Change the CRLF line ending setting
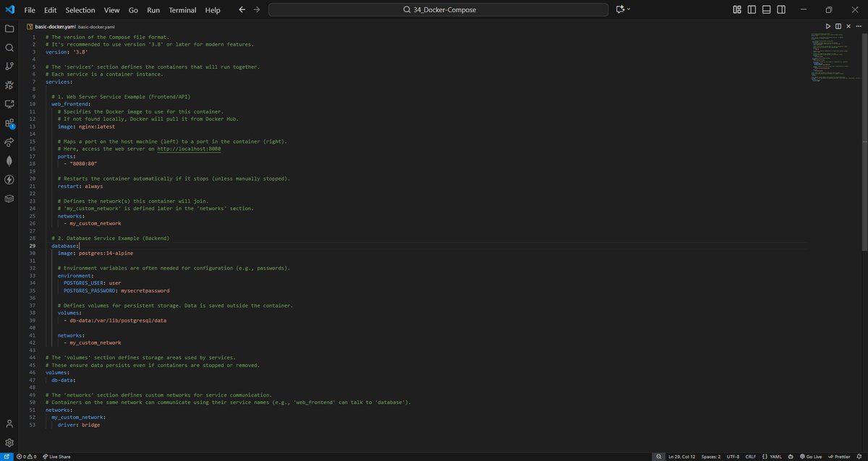This screenshot has width=868, height=461. 750,457
